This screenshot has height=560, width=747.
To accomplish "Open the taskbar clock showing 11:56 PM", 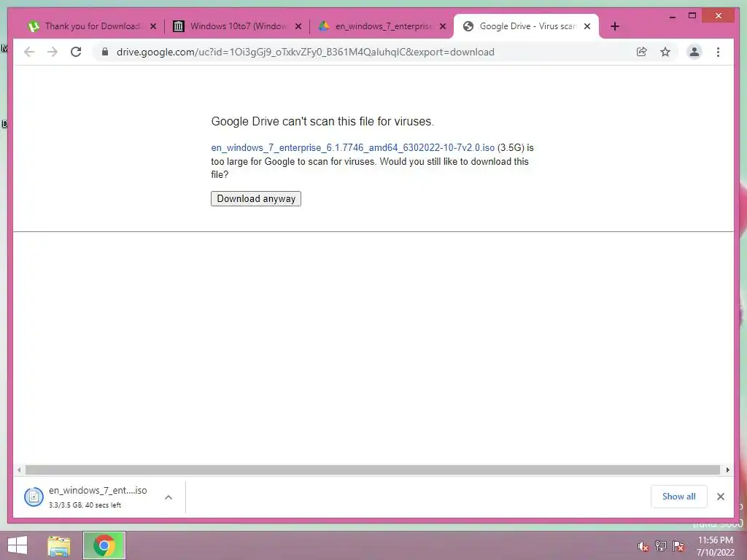I will (x=715, y=546).
